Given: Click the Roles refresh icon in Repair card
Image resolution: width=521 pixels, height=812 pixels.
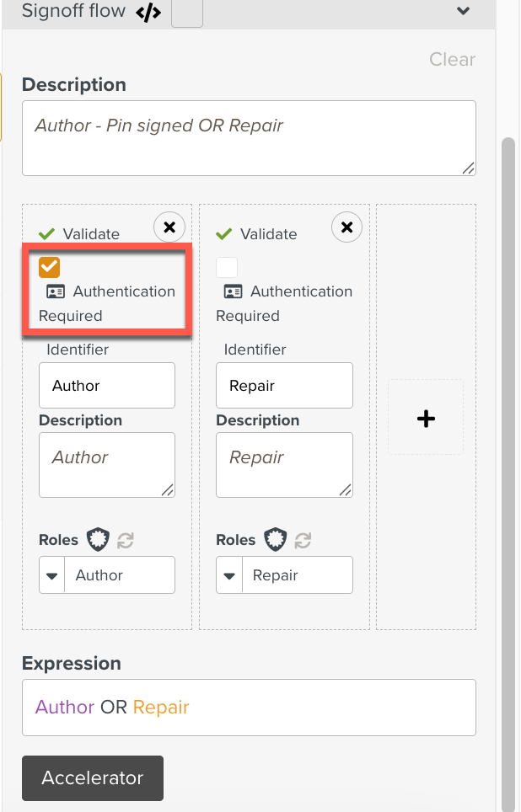Looking at the screenshot, I should [302, 540].
